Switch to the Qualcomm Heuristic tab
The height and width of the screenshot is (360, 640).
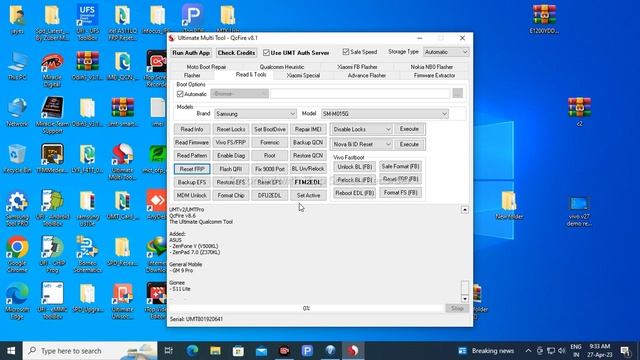pos(282,67)
